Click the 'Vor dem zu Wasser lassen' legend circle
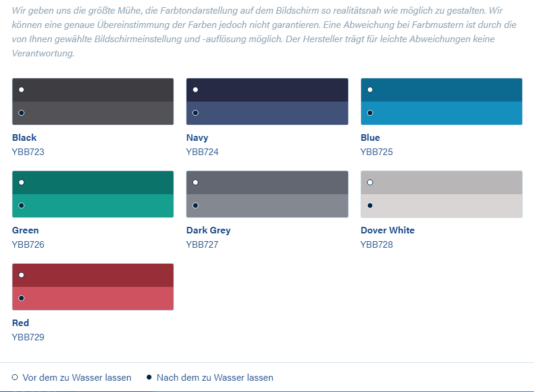Screen dimensions: 534x392 15,378
